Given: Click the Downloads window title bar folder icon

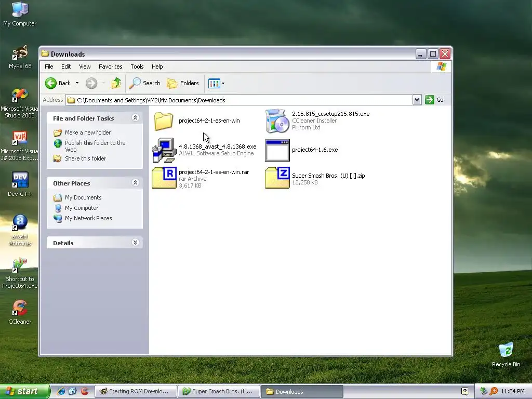Looking at the screenshot, I should [x=45, y=54].
